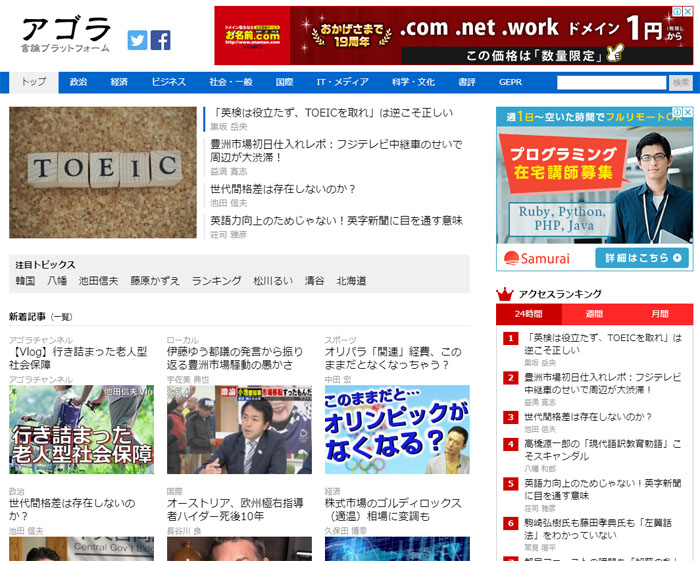Open the Facebook icon link
Screen dimensions: 700x561
[161, 40]
